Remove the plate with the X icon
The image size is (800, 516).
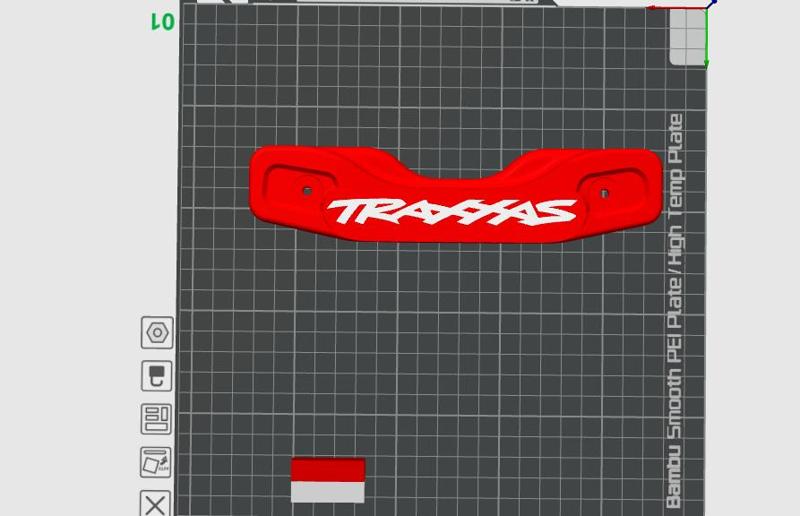(x=155, y=504)
